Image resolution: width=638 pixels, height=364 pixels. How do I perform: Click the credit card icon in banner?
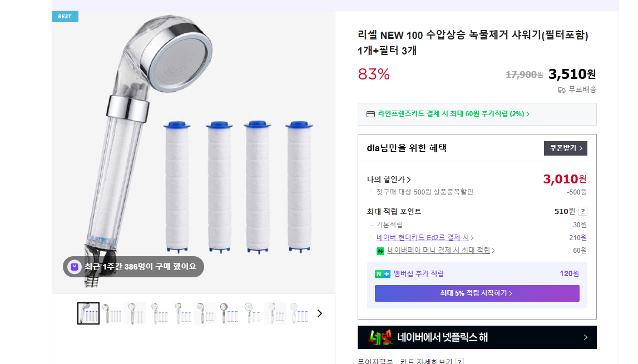click(371, 114)
